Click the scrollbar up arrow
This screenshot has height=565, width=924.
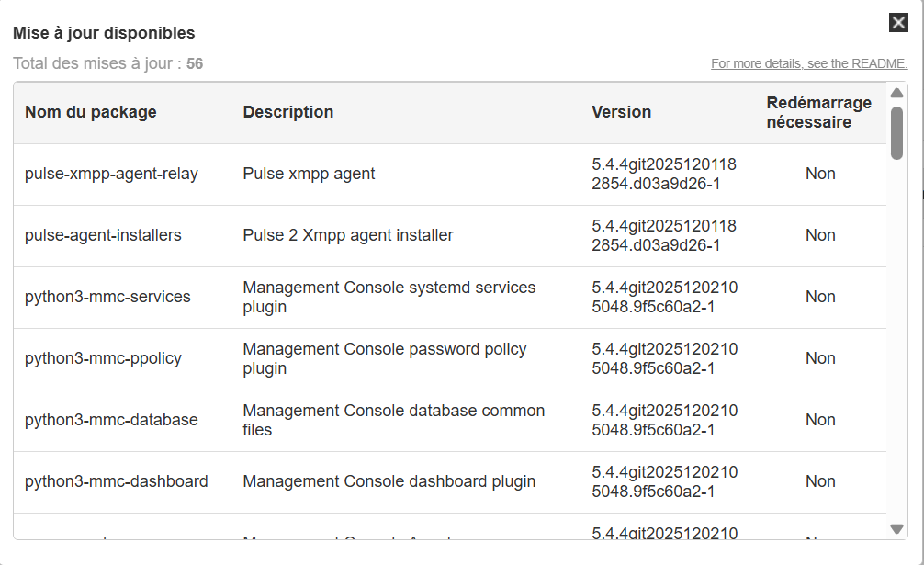[896, 93]
